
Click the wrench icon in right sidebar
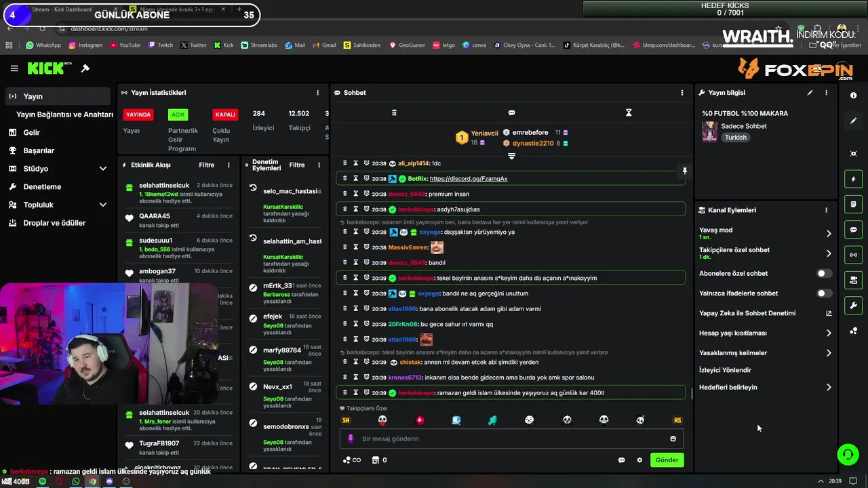click(x=853, y=306)
